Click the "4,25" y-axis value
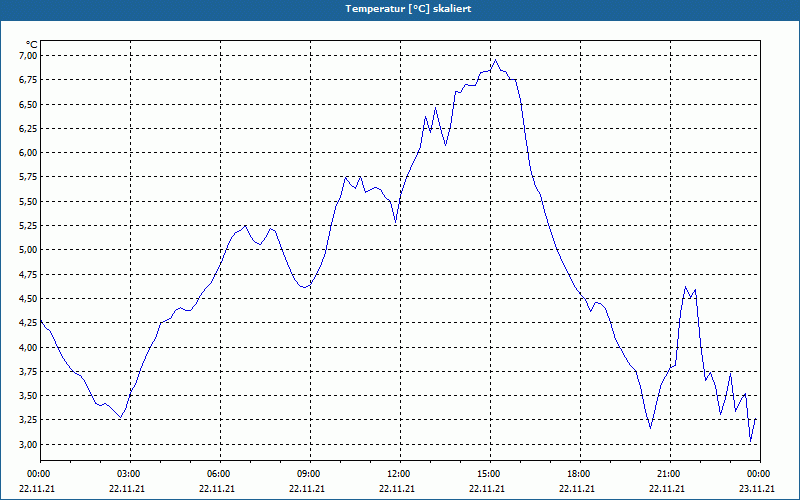The height and width of the screenshot is (500, 800). pos(28,323)
